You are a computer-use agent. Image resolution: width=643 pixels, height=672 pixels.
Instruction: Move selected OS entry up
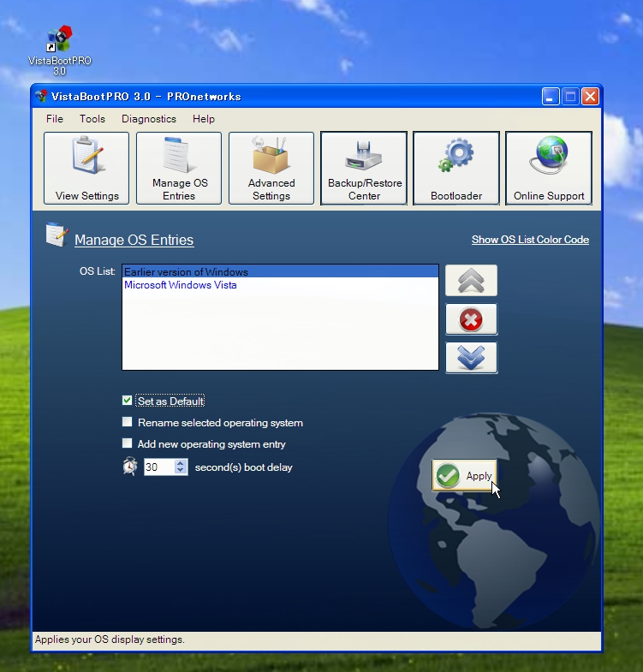pos(471,280)
